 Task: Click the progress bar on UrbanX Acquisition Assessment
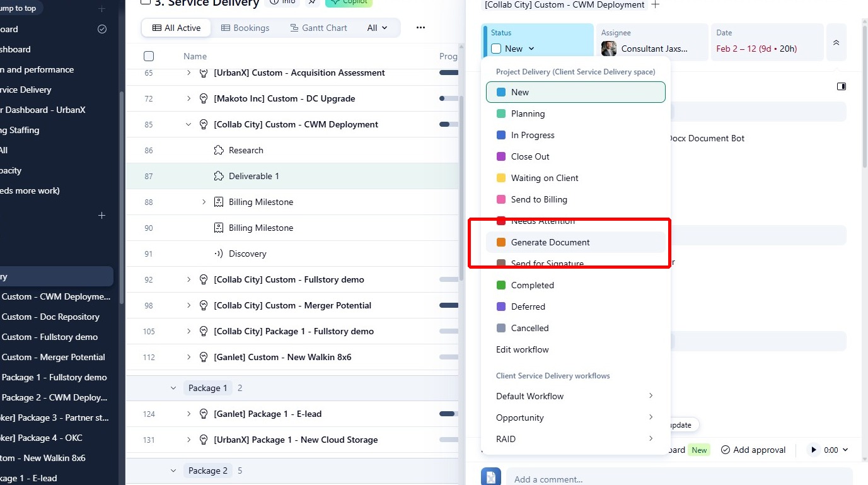(x=448, y=73)
